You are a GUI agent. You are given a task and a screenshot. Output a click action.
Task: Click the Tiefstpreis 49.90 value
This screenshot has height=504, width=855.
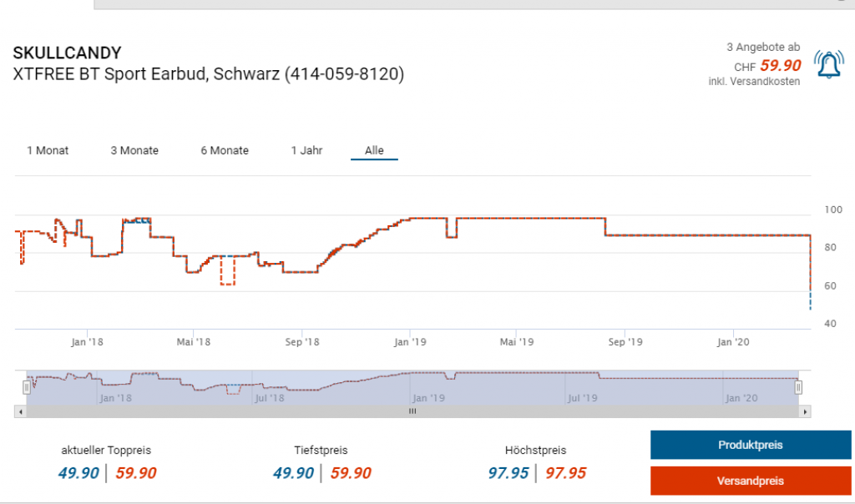coord(291,473)
